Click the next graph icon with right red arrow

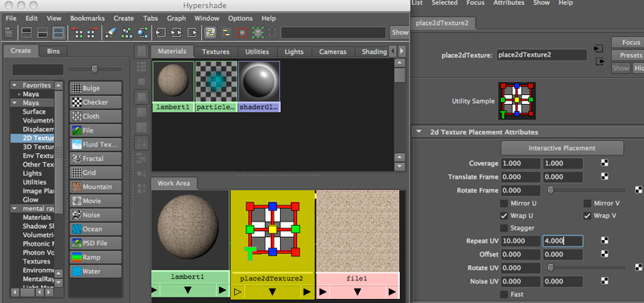click(93, 32)
